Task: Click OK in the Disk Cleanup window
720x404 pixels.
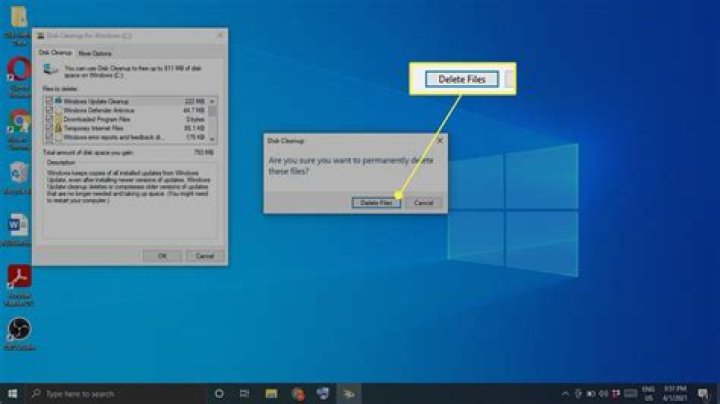Action: (162, 256)
